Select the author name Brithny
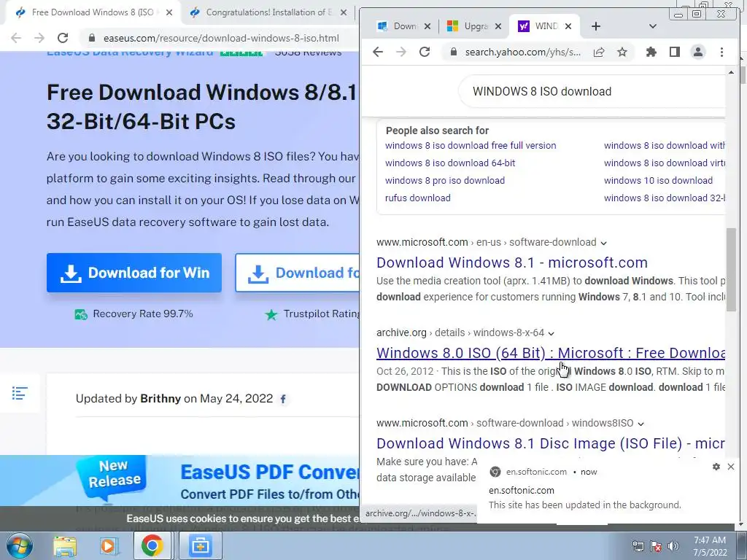 [160, 399]
